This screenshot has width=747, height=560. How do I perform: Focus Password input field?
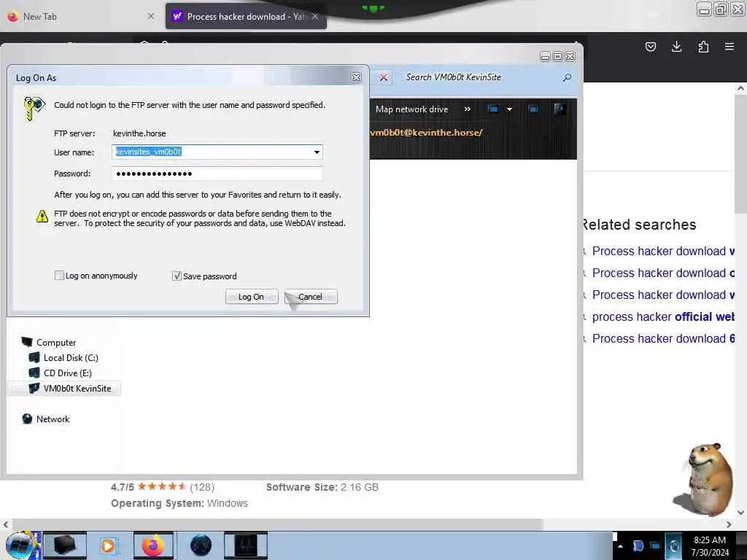[217, 174]
